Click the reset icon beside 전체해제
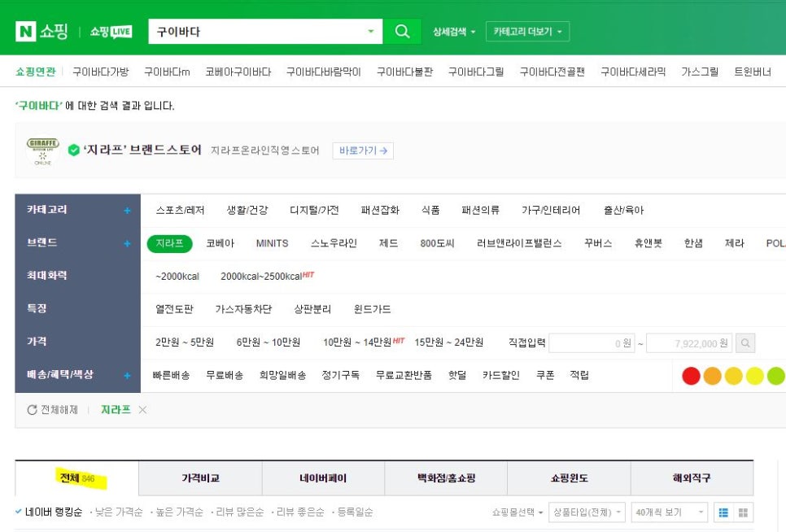786x532 pixels. (x=32, y=410)
